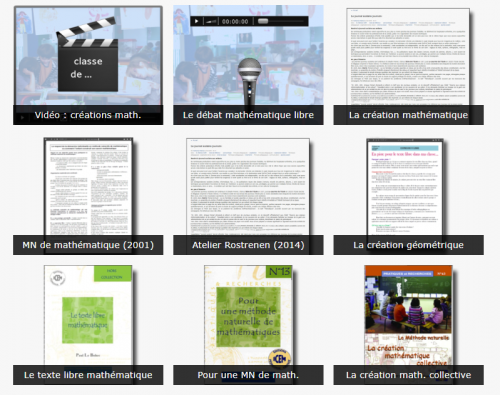Click the 00:00:00 audio time display

(235, 21)
